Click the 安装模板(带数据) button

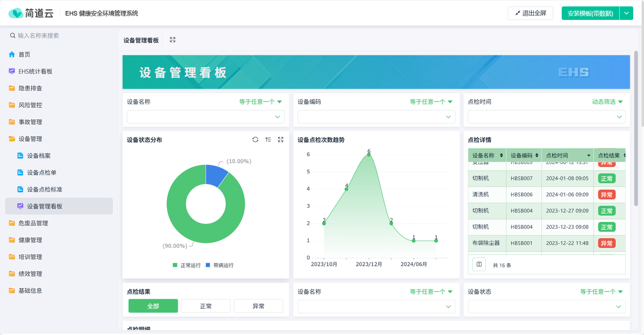[590, 13]
